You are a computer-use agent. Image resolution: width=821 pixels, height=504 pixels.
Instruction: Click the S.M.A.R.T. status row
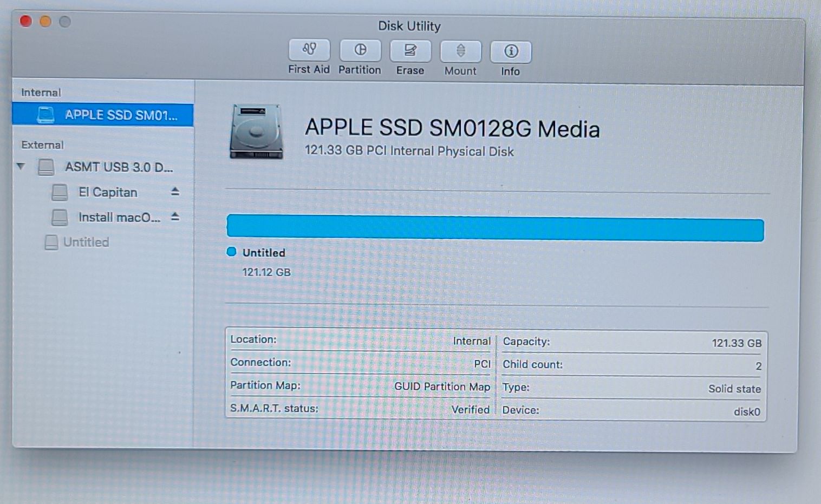(x=359, y=409)
